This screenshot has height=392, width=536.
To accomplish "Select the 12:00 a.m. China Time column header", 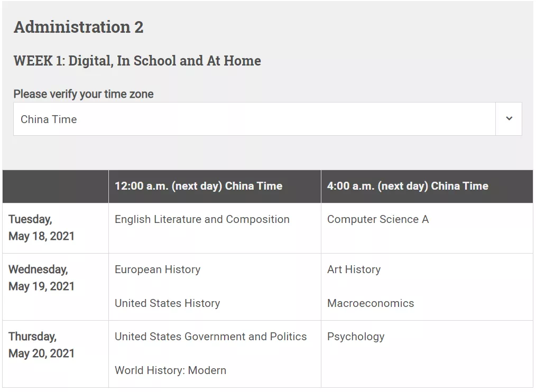I will 198,186.
